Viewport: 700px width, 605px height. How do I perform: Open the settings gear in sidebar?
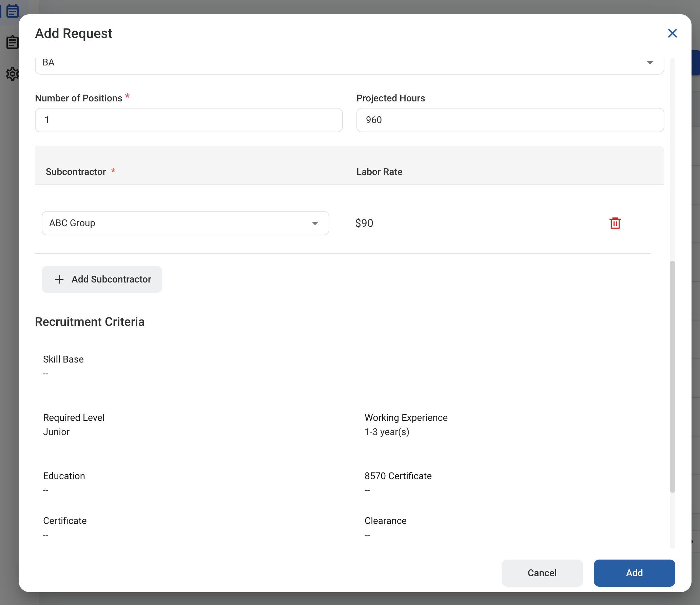tap(12, 74)
